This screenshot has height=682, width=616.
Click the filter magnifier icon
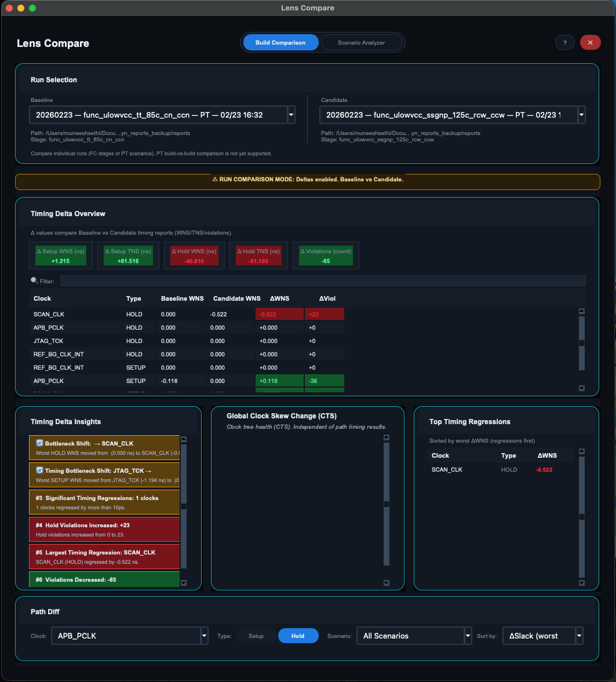coord(34,280)
